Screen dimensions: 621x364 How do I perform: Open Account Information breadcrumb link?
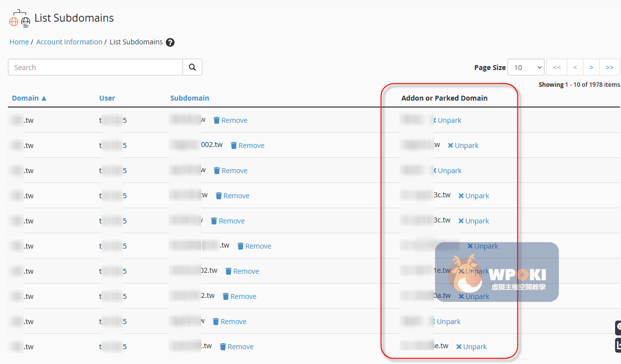coord(69,42)
